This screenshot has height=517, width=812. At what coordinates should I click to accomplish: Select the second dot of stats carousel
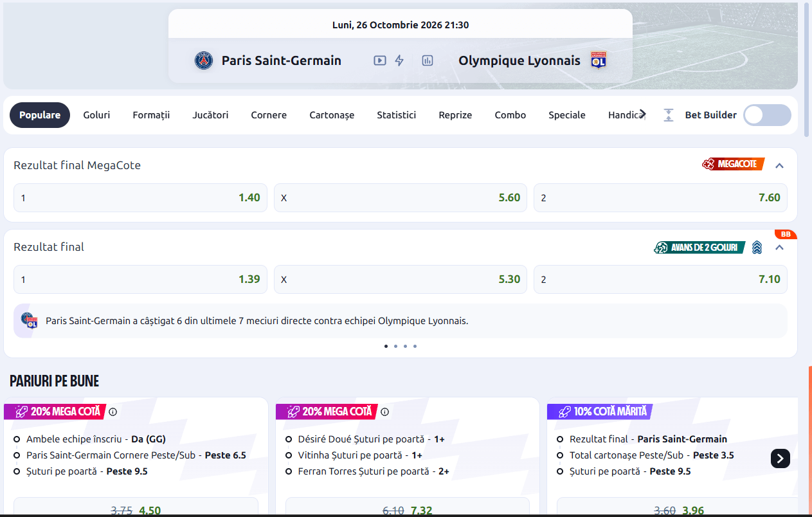[x=395, y=346]
